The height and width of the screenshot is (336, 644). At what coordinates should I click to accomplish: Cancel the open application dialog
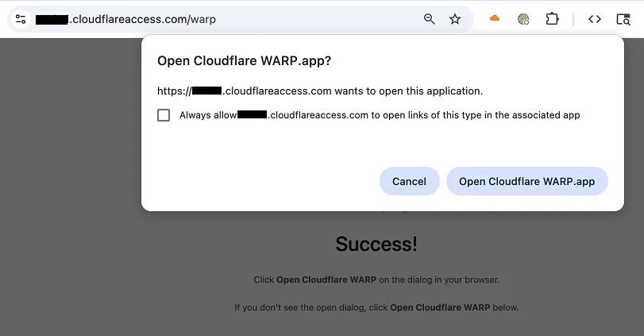(x=409, y=181)
